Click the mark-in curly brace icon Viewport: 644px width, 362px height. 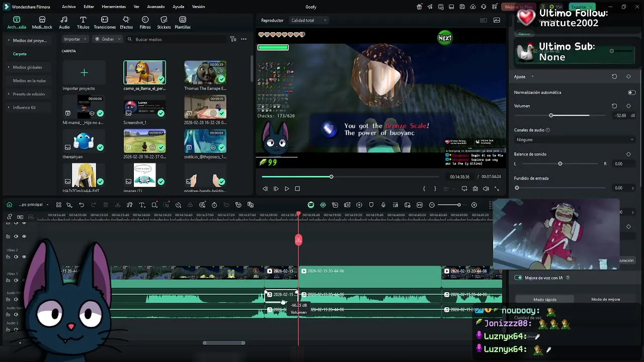click(424, 189)
